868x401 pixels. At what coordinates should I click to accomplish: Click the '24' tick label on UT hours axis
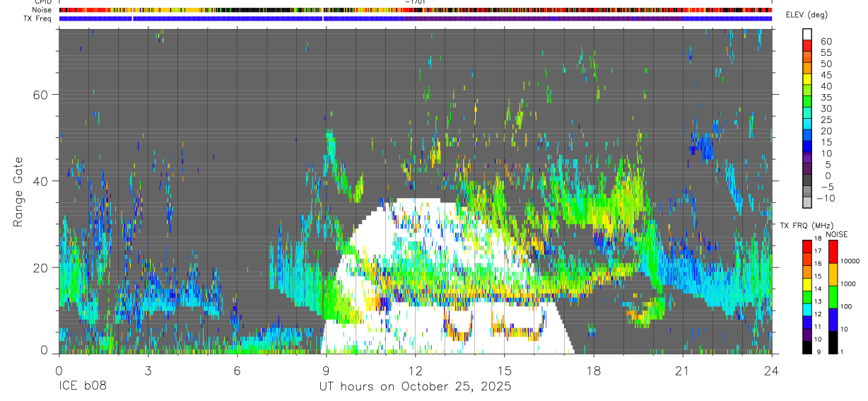(x=772, y=370)
